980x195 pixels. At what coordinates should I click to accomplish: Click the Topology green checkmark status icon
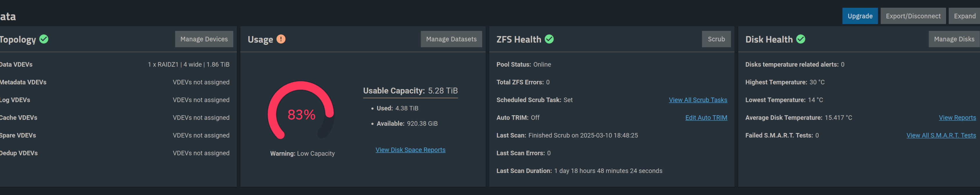[x=44, y=39]
